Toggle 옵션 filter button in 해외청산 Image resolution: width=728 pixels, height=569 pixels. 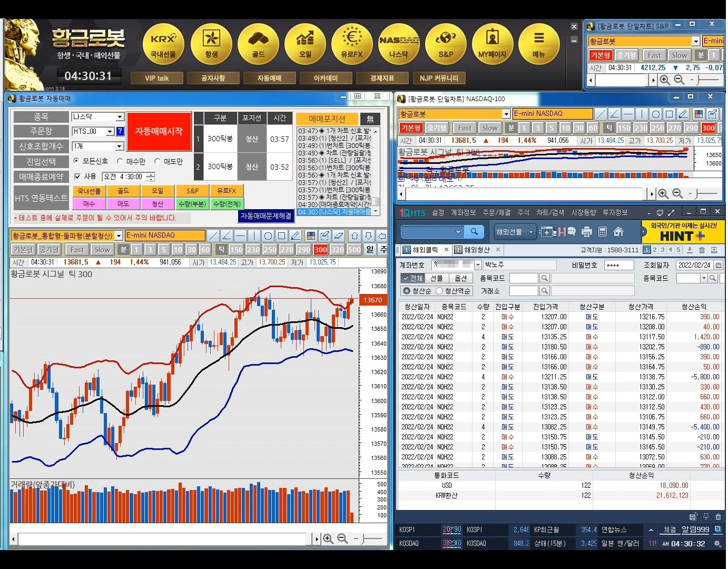(460, 278)
